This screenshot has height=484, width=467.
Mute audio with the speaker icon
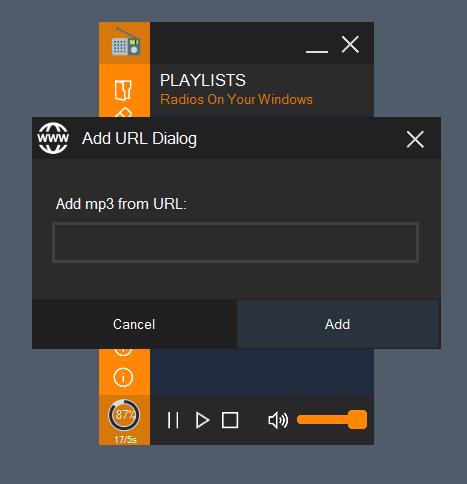pos(278,420)
